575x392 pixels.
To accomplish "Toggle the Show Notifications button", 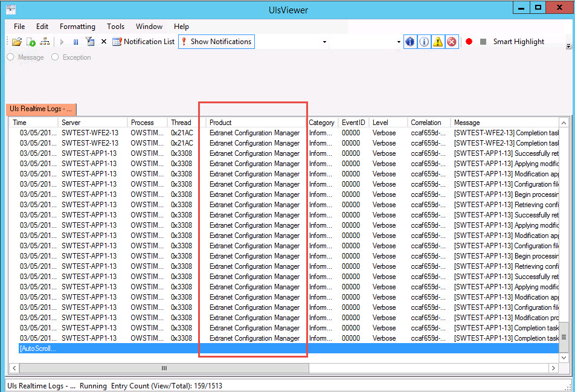I will tap(216, 42).
